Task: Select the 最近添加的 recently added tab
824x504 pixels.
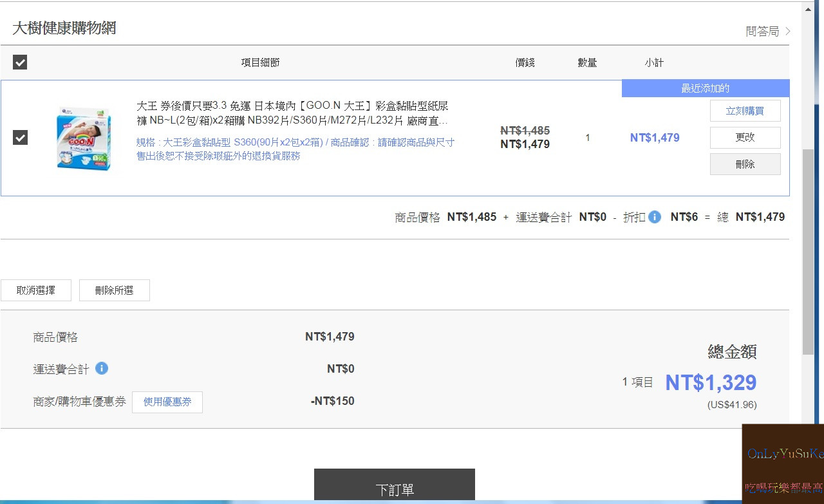Action: click(x=705, y=88)
